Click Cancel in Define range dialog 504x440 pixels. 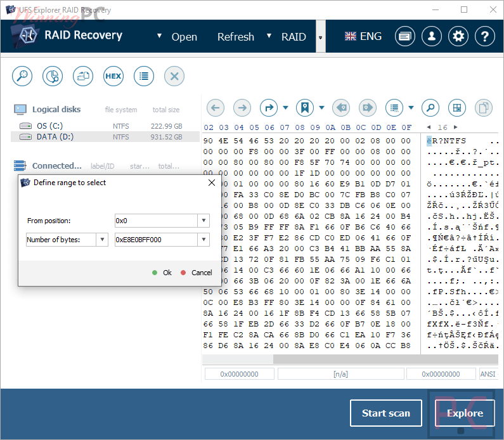click(x=197, y=273)
